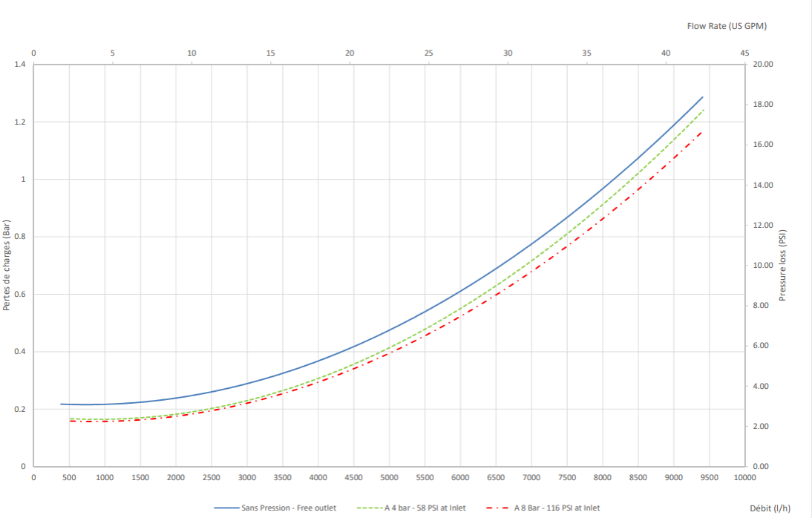812x518 pixels.
Task: Click the 8.00 label on right axis
Action: point(761,306)
